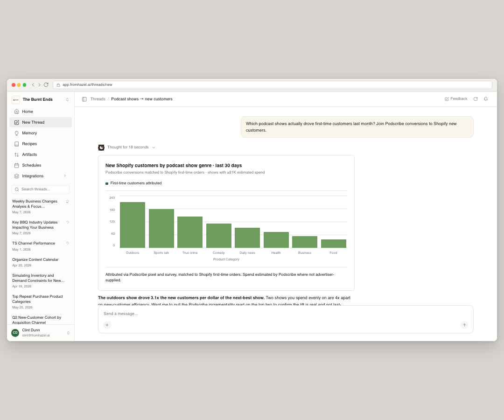This screenshot has height=420, width=504.
Task: Click the Outdoors bar in chart
Action: click(133, 225)
